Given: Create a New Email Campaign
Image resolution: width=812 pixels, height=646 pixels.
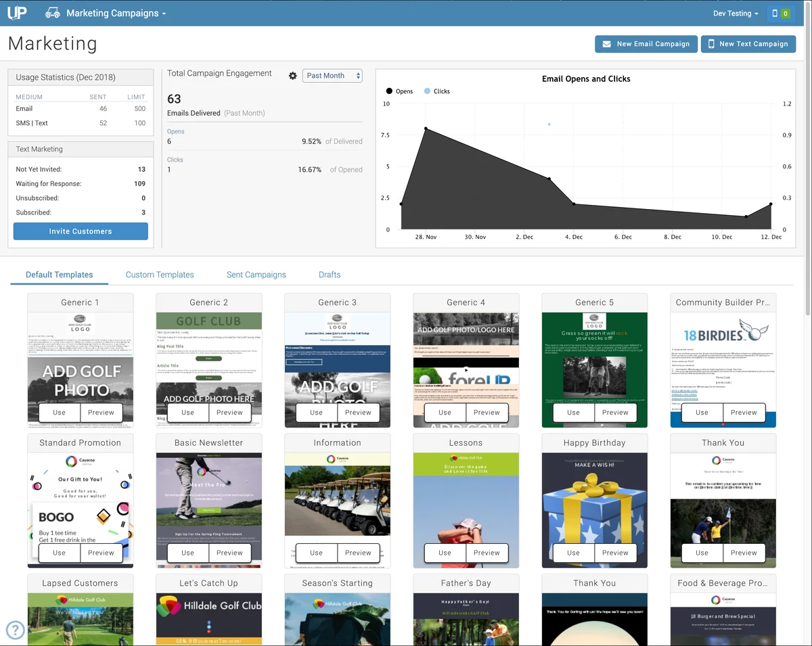Looking at the screenshot, I should (646, 43).
